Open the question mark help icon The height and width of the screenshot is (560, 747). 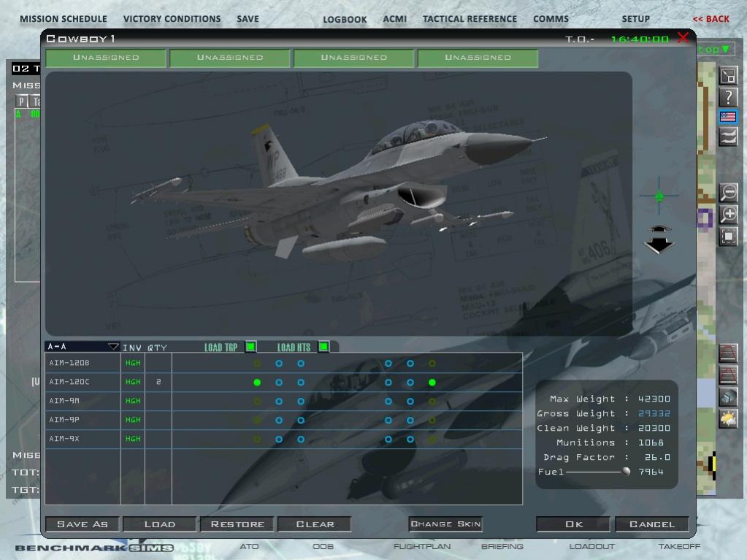pos(728,96)
